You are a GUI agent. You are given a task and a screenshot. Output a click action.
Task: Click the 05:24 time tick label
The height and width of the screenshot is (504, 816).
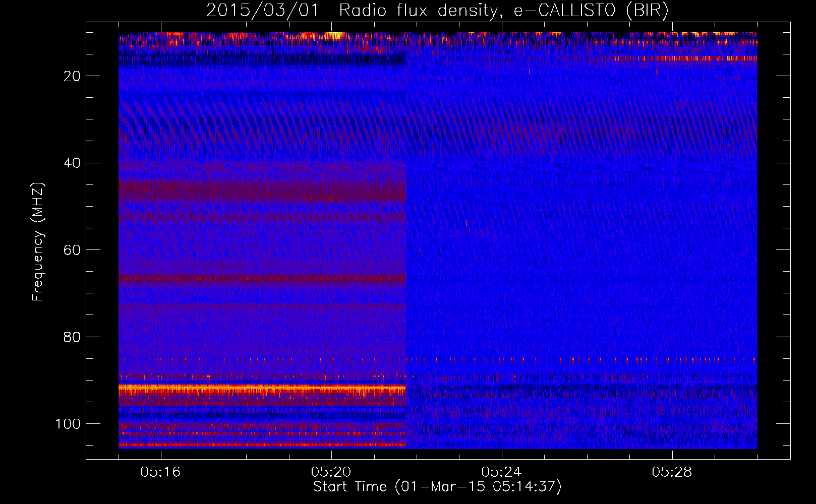(502, 472)
